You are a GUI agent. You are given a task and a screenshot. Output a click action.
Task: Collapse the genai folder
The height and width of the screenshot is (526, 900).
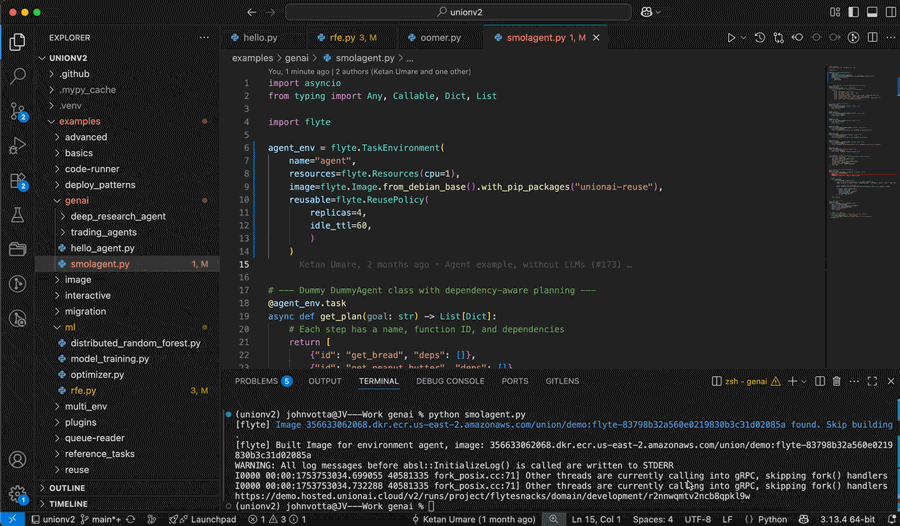(77, 200)
